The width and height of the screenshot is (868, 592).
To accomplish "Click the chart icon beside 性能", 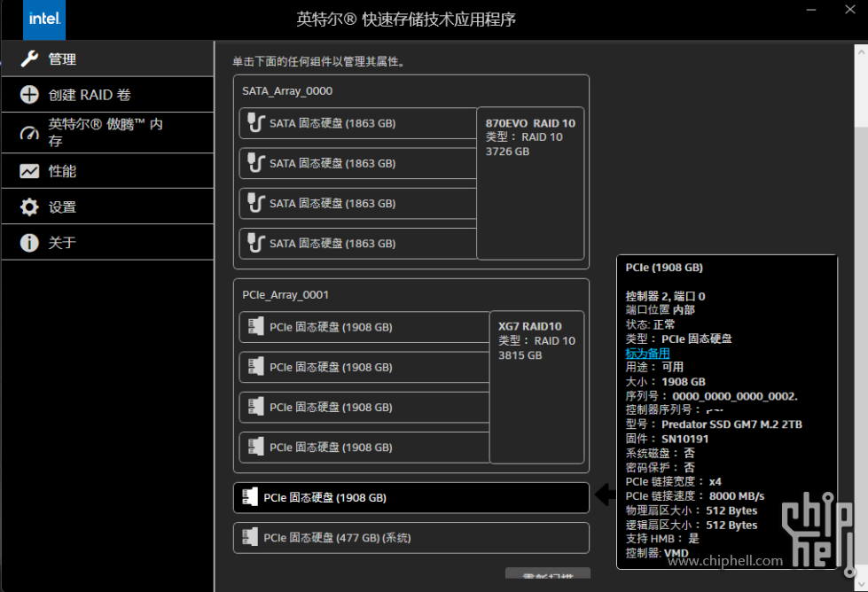I will tap(29, 171).
